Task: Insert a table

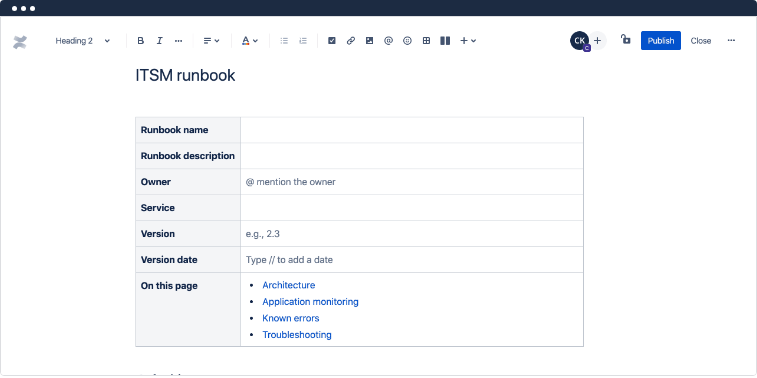Action: pyautogui.click(x=426, y=41)
